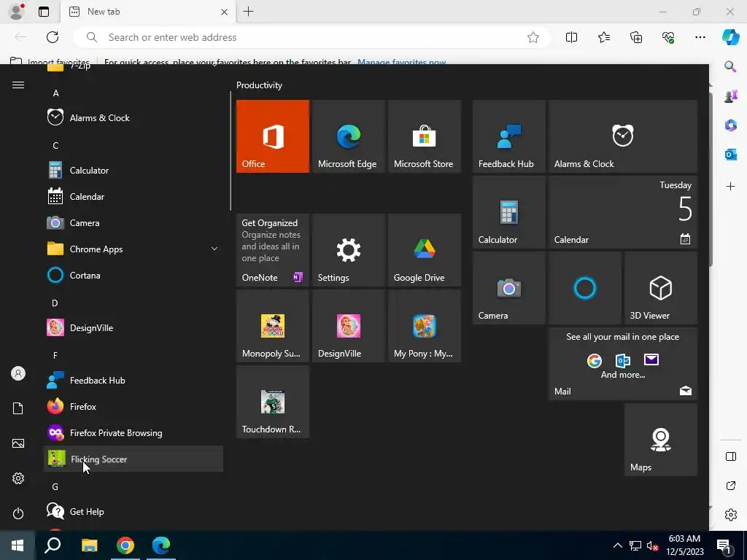The width and height of the screenshot is (747, 560).
Task: Open Camera from the app list
Action: [x=133, y=223]
